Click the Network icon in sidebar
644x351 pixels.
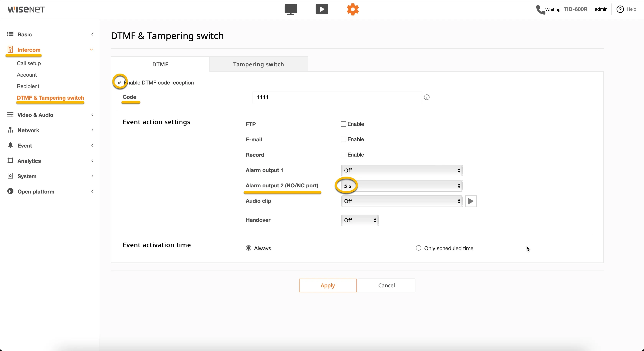pyautogui.click(x=10, y=130)
